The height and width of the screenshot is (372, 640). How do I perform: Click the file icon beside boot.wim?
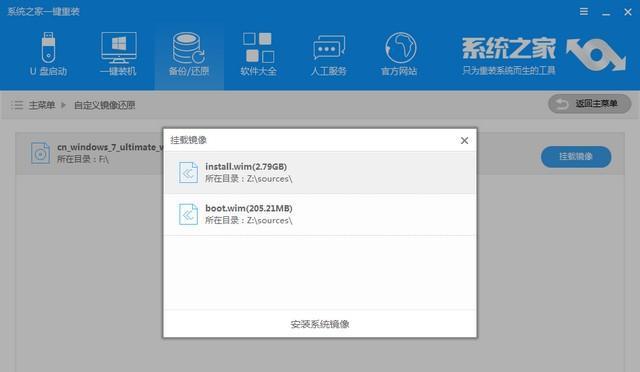point(188,214)
